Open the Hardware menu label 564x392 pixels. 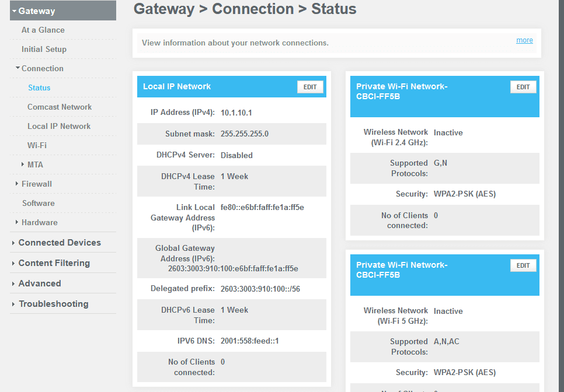tap(40, 222)
